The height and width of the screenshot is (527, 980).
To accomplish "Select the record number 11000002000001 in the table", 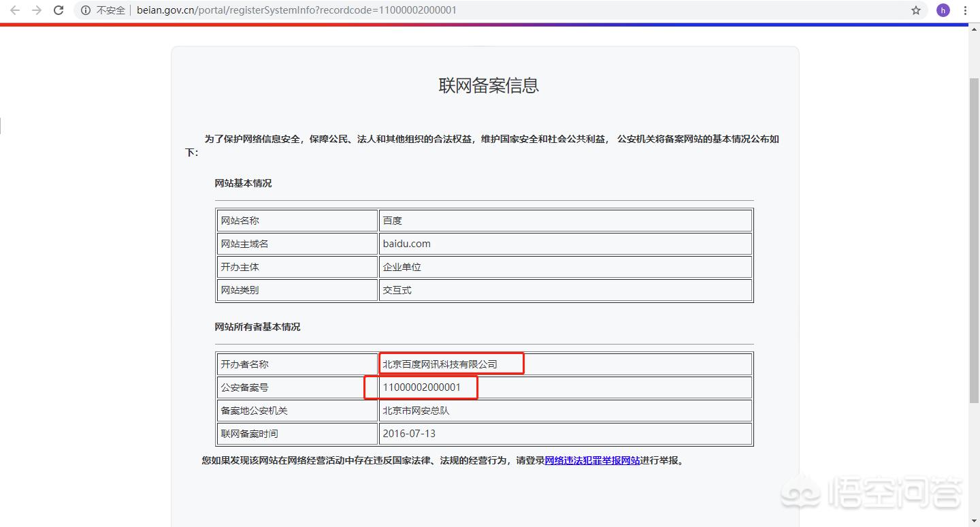I will 422,387.
